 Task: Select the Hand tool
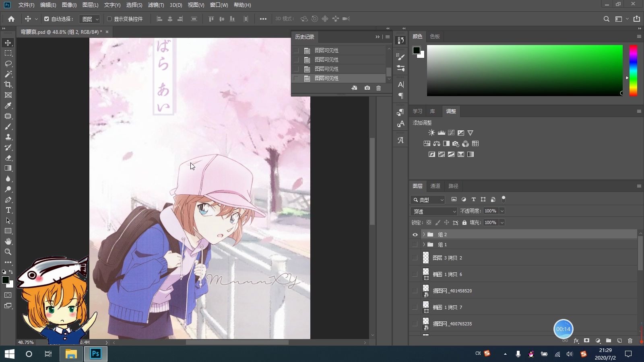click(x=8, y=241)
